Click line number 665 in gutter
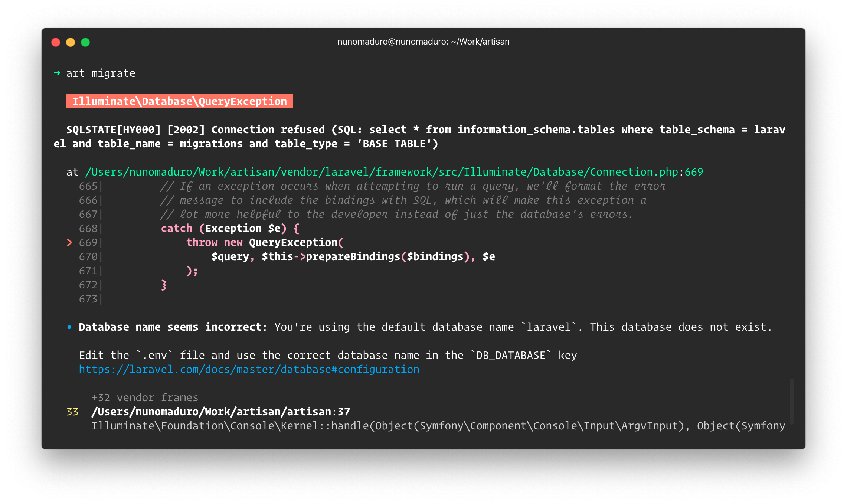 coord(88,186)
